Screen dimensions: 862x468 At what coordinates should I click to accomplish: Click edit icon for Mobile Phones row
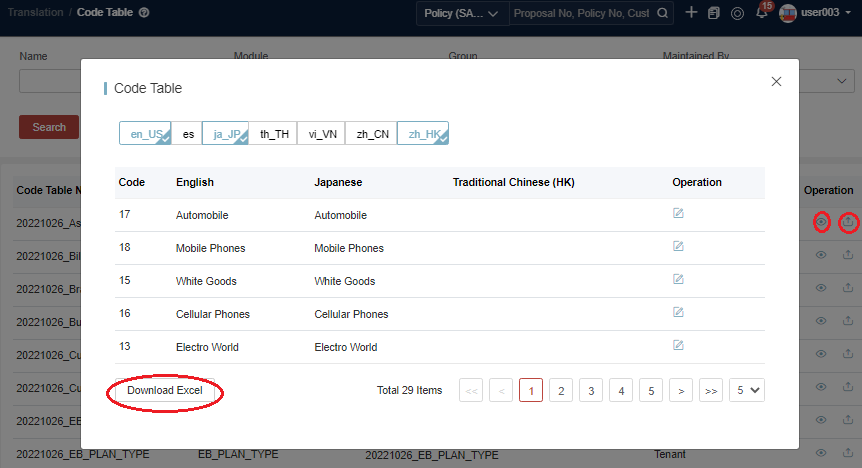tap(678, 247)
